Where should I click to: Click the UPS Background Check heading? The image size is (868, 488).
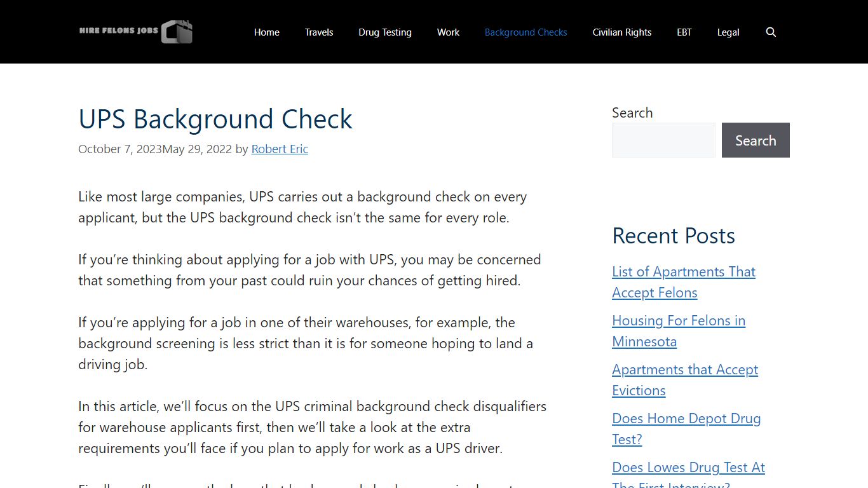point(215,119)
